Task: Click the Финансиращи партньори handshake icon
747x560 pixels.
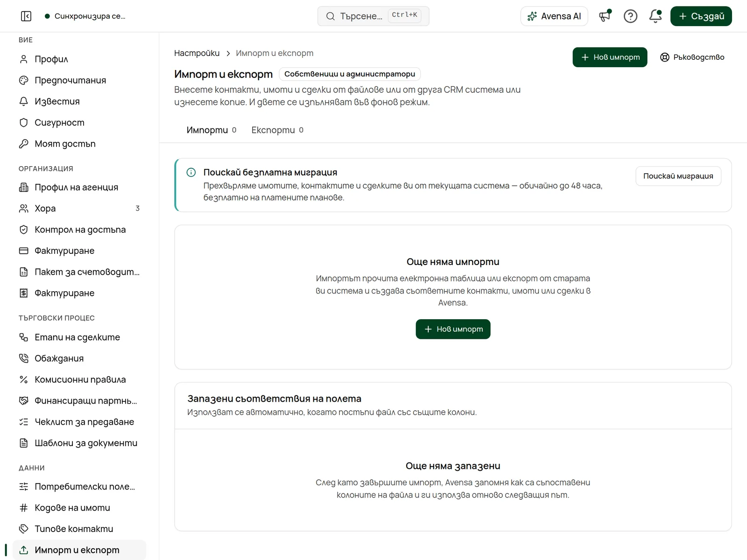Action: pyautogui.click(x=24, y=401)
